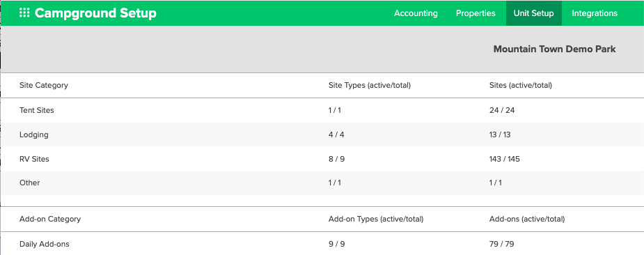Viewport: 644px width, 255px height.
Task: Click the 79 / 79 add-ons value
Action: point(501,244)
